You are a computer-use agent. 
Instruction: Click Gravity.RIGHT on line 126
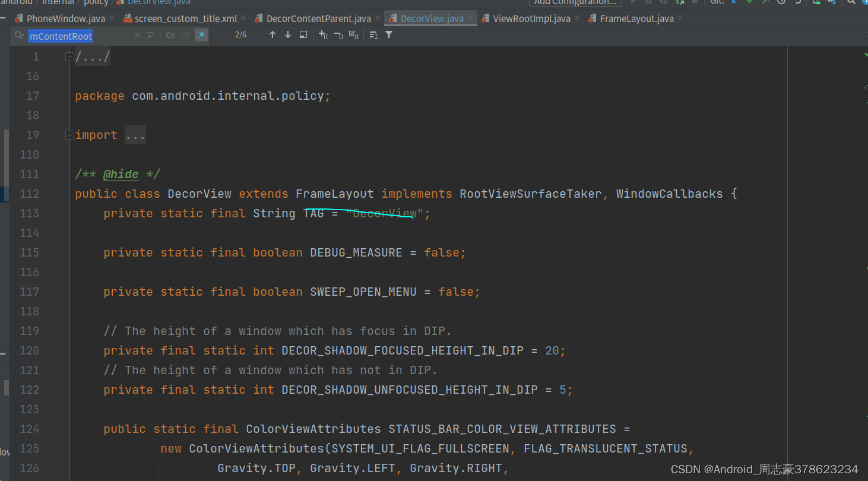pyautogui.click(x=456, y=468)
